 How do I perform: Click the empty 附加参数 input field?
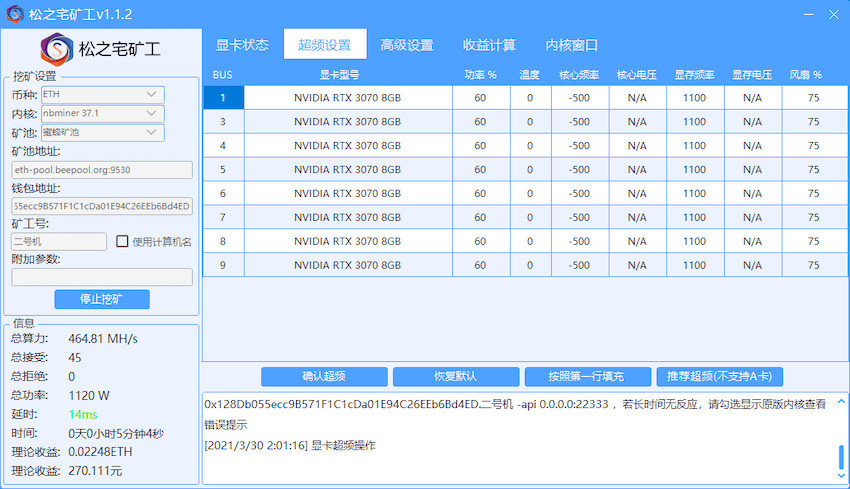[102, 277]
